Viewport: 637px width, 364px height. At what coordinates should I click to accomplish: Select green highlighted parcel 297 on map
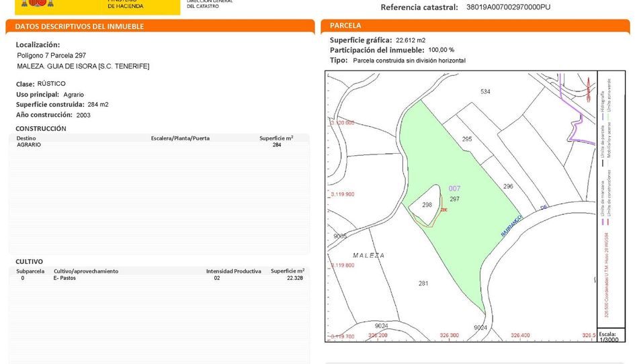click(x=454, y=199)
